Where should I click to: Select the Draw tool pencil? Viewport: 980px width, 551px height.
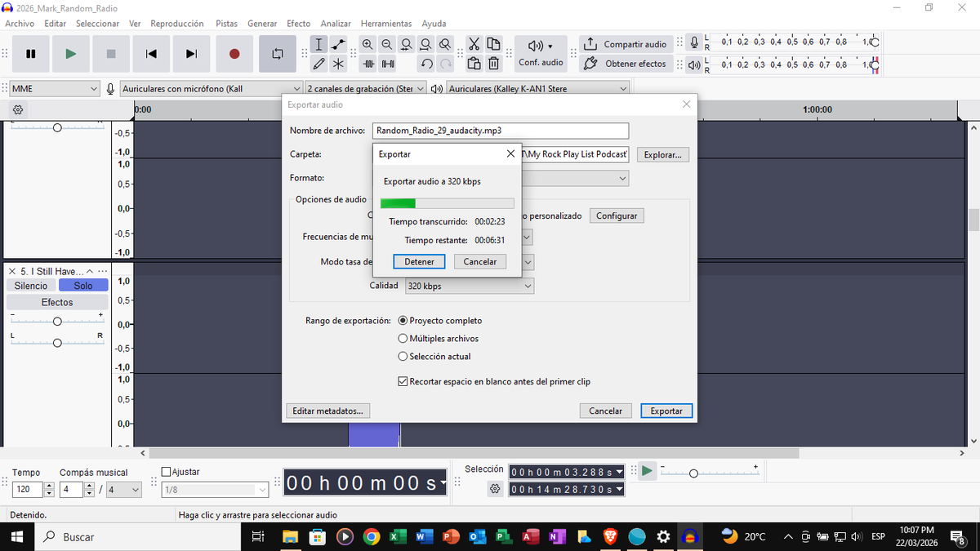(x=318, y=64)
